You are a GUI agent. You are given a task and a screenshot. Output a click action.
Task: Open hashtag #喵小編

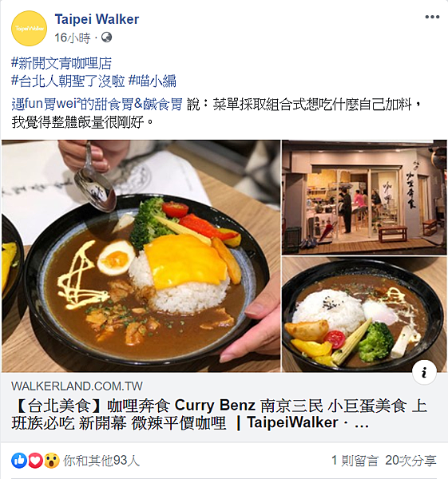tap(153, 81)
